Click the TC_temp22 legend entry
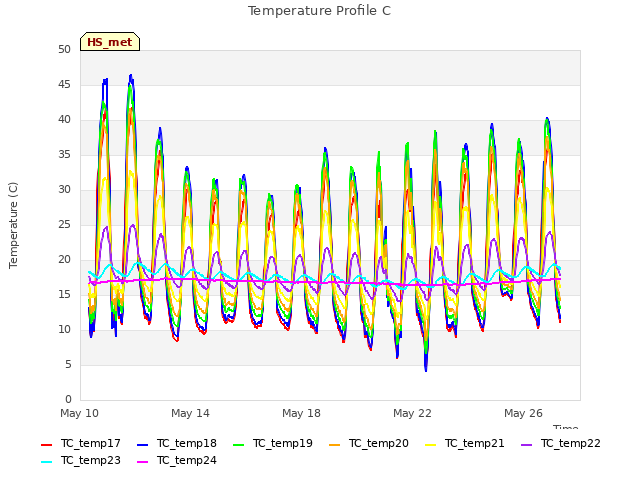The width and height of the screenshot is (640, 480). pos(561,443)
